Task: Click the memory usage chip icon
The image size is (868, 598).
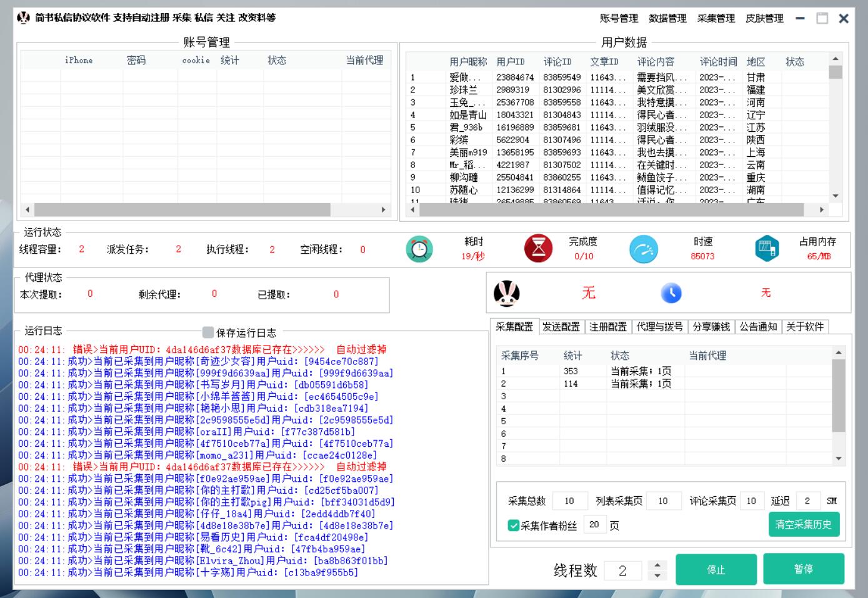Action: coord(767,249)
